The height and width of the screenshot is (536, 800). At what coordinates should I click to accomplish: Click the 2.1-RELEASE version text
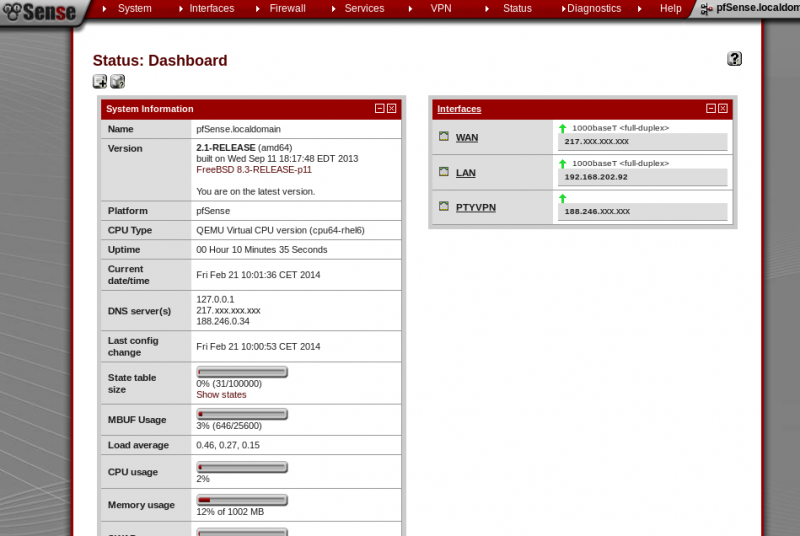point(226,147)
